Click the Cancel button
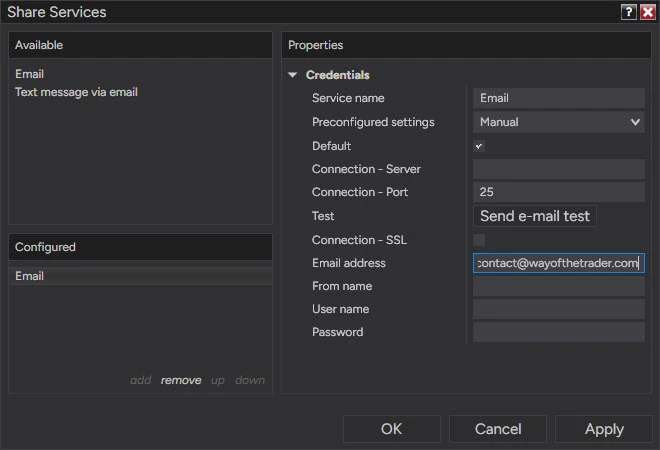 coord(498,429)
